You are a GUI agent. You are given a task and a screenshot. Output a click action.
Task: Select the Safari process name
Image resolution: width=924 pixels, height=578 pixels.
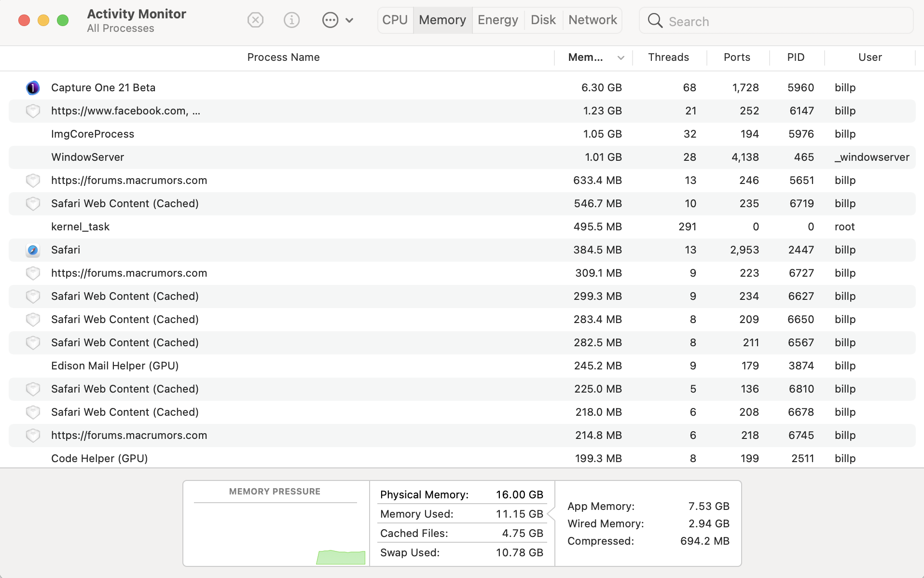66,250
